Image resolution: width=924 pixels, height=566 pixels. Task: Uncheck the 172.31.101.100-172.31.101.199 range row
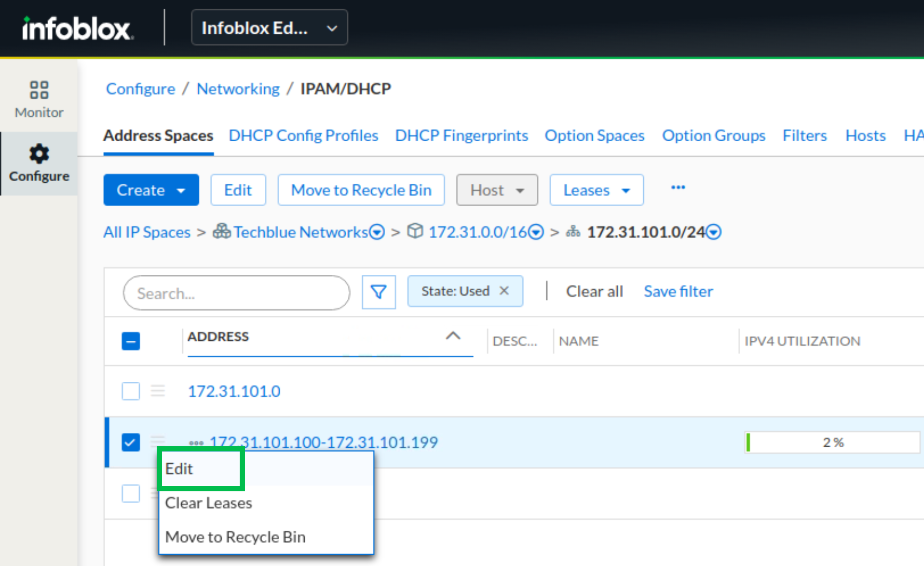[131, 442]
